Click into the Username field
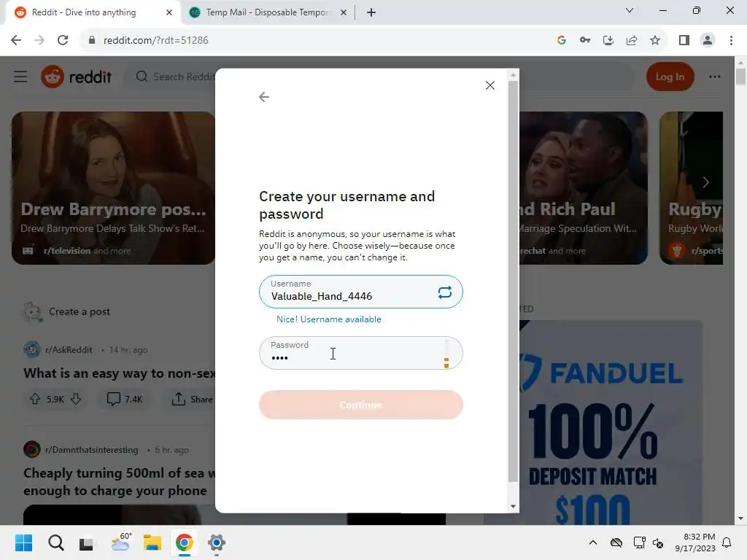The image size is (747, 560). 360,292
